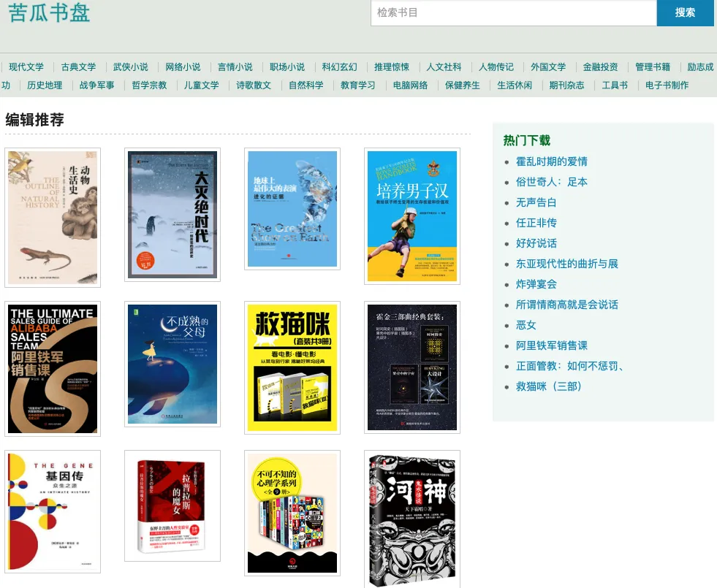This screenshot has width=717, height=588.
Task: Open 救猫咪（三部）sidebar link
Action: [549, 386]
